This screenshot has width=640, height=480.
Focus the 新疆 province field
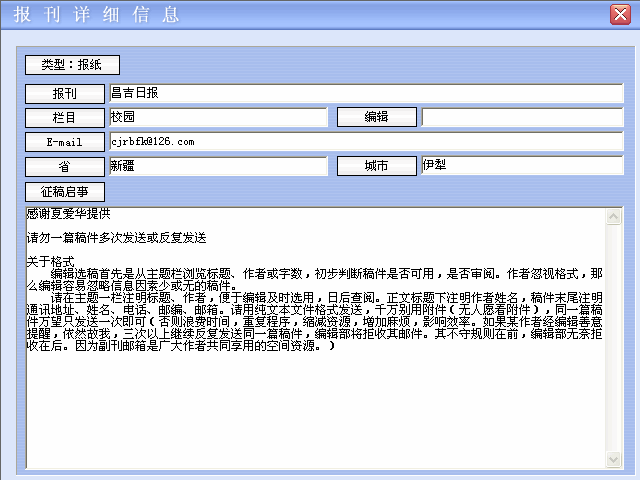(x=218, y=166)
